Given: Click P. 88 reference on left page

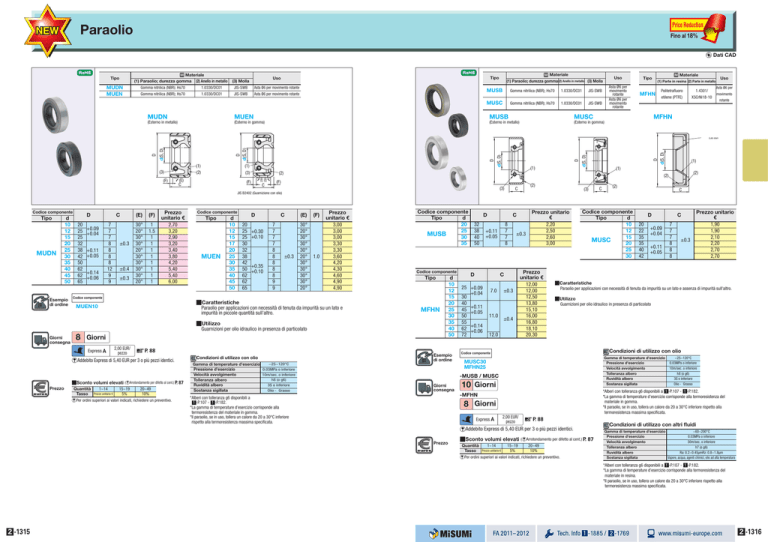Looking at the screenshot, I should (146, 351).
